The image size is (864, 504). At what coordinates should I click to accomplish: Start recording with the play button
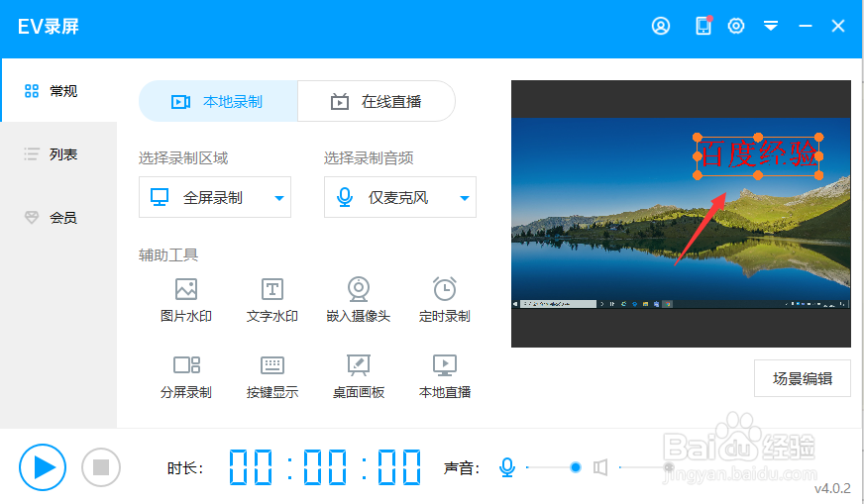(43, 467)
